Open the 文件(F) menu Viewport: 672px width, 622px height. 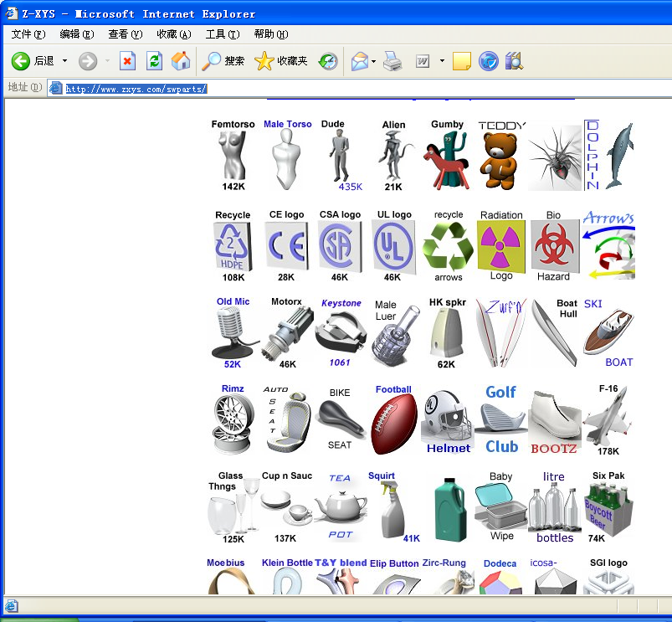pyautogui.click(x=28, y=34)
